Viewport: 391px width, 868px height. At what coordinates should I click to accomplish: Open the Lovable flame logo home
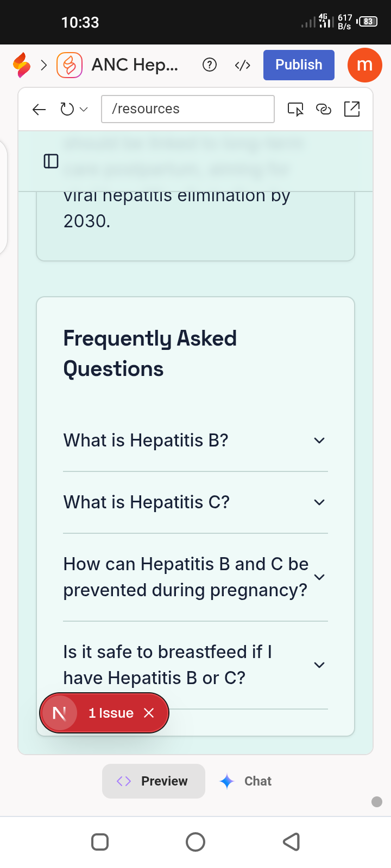click(22, 65)
